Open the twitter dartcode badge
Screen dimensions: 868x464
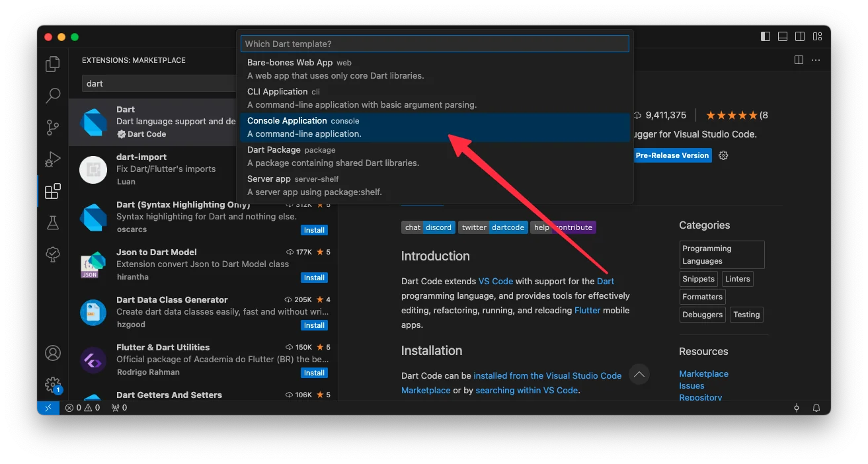coord(493,227)
